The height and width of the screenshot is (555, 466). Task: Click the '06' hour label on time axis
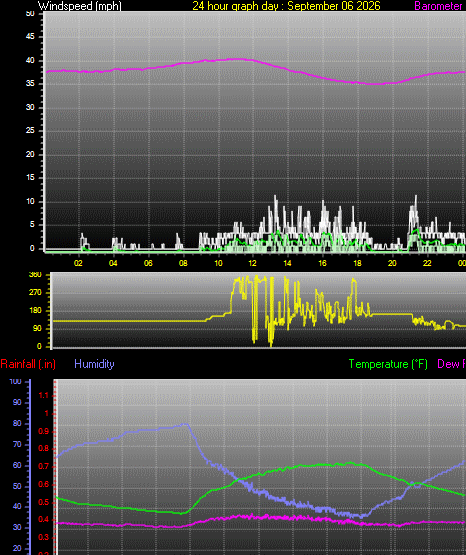(x=148, y=263)
